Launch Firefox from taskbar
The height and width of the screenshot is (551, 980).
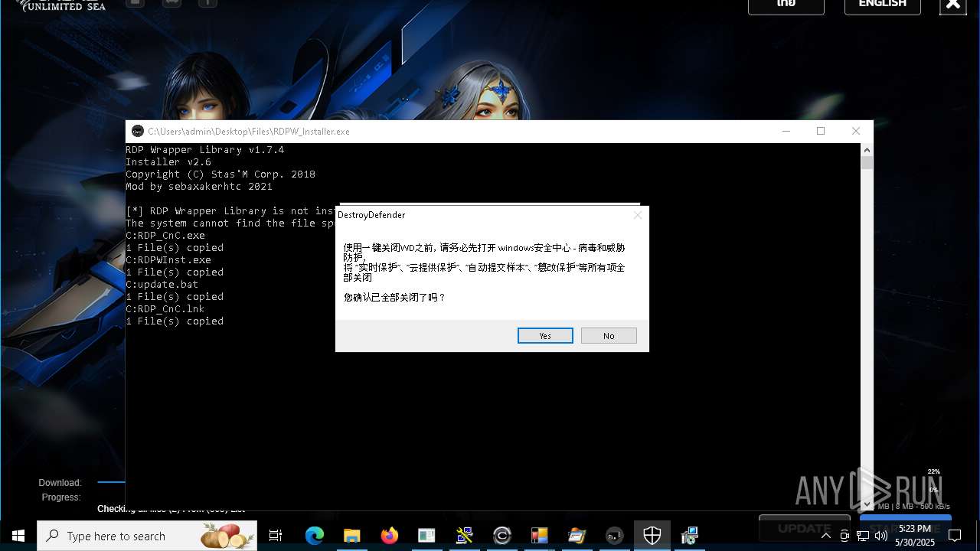click(390, 536)
